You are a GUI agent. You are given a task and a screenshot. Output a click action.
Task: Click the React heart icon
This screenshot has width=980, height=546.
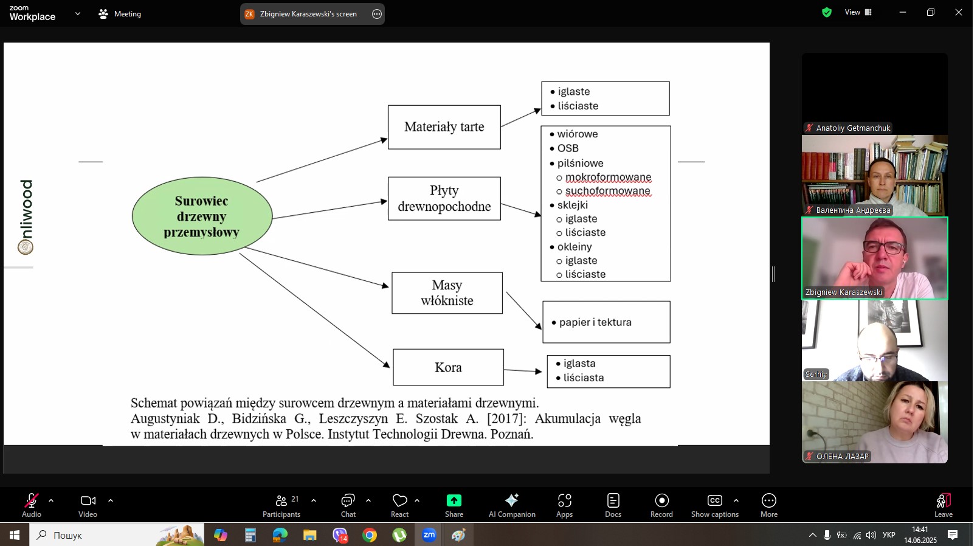(399, 505)
